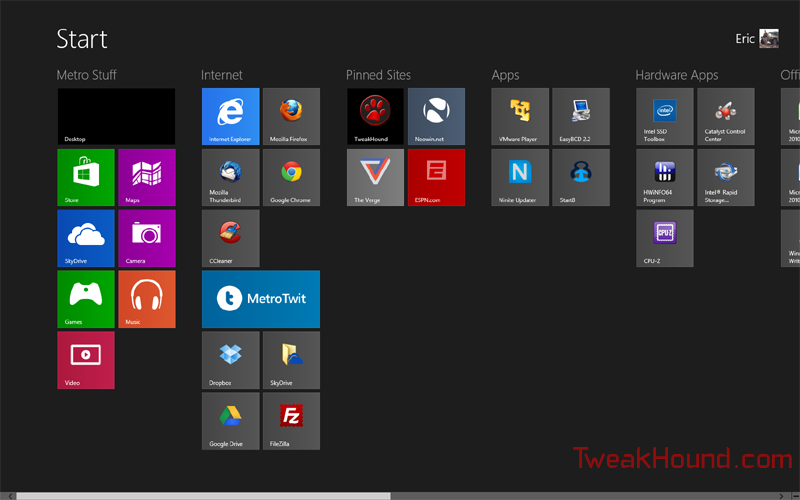Click the Metro Stuff group heading
This screenshot has height=500, width=800.
86,75
